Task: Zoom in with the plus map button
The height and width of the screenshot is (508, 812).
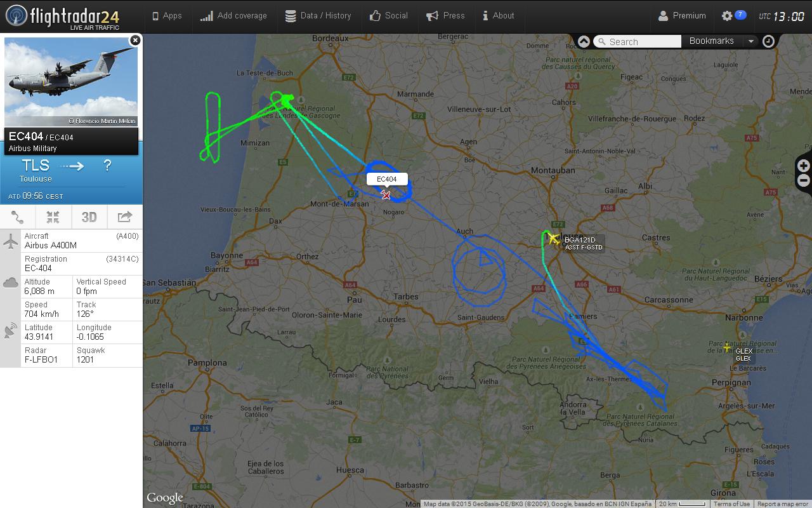Action: point(804,166)
